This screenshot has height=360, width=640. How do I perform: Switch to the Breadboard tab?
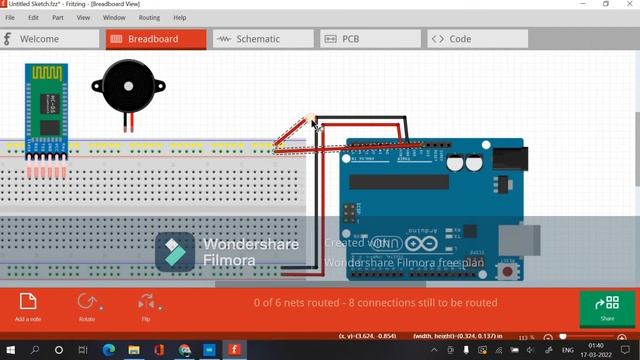click(156, 39)
